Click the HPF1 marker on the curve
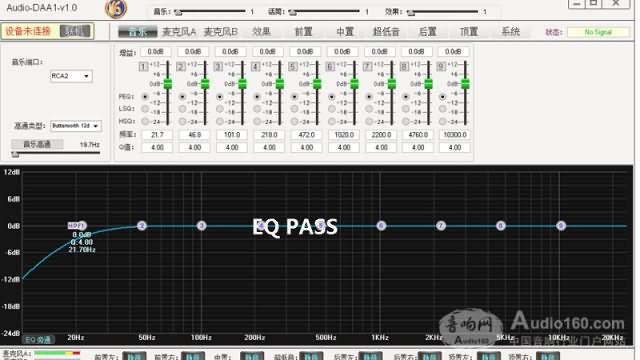Viewport: 640px width, 360px height. point(77,226)
